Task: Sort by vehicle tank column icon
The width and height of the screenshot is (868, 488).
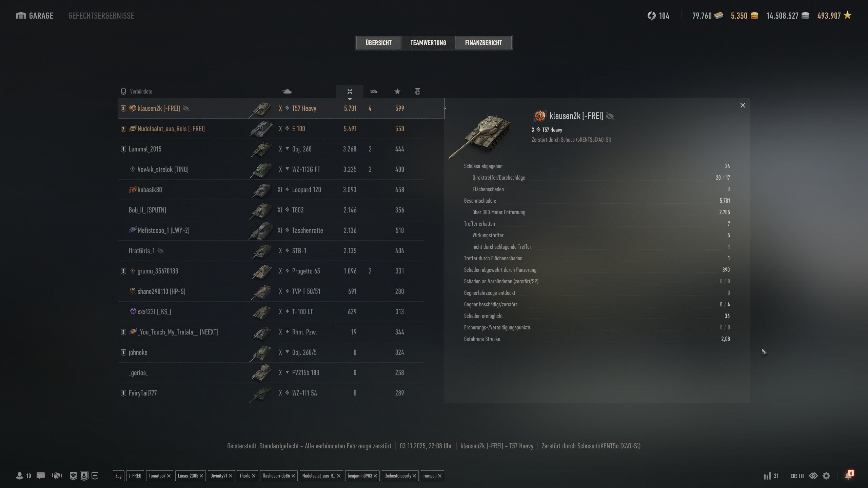Action: [x=287, y=91]
